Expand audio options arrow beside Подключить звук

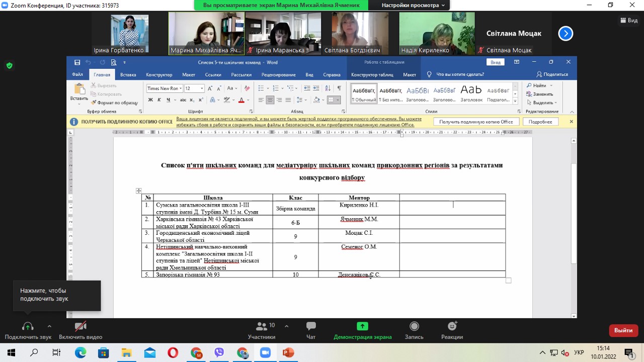coord(49,326)
